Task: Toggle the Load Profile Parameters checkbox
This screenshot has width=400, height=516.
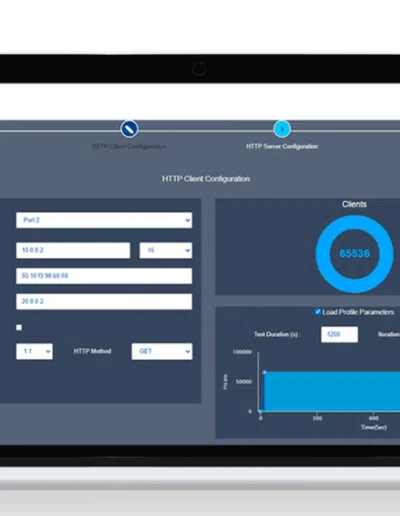Action: (x=318, y=312)
